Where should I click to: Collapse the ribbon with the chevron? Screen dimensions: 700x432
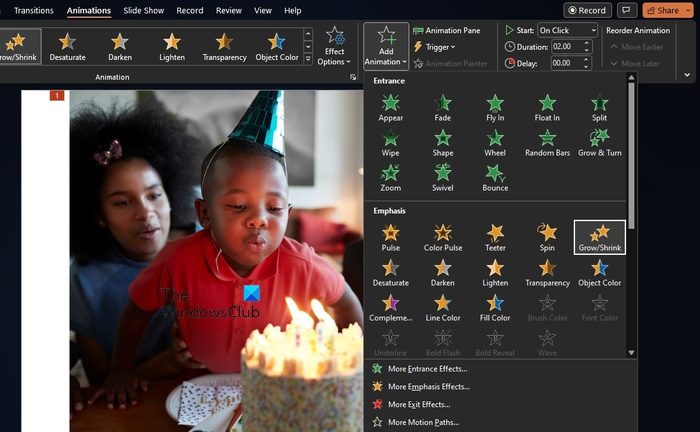click(687, 75)
